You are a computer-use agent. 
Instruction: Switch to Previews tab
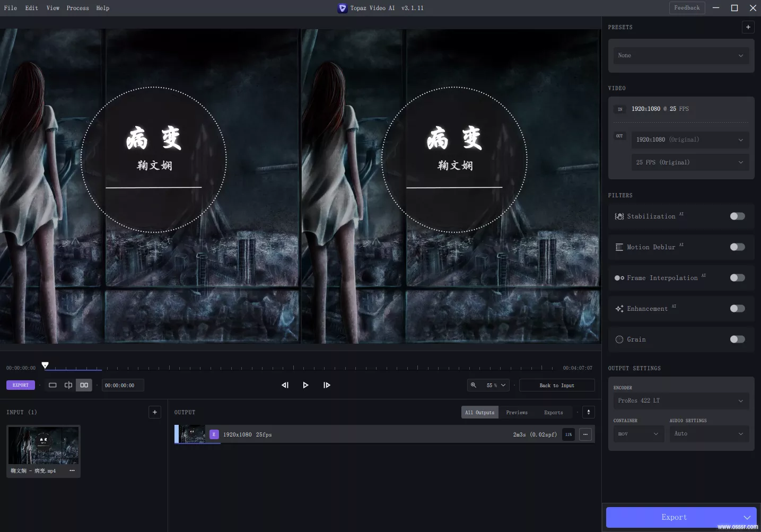(x=517, y=412)
